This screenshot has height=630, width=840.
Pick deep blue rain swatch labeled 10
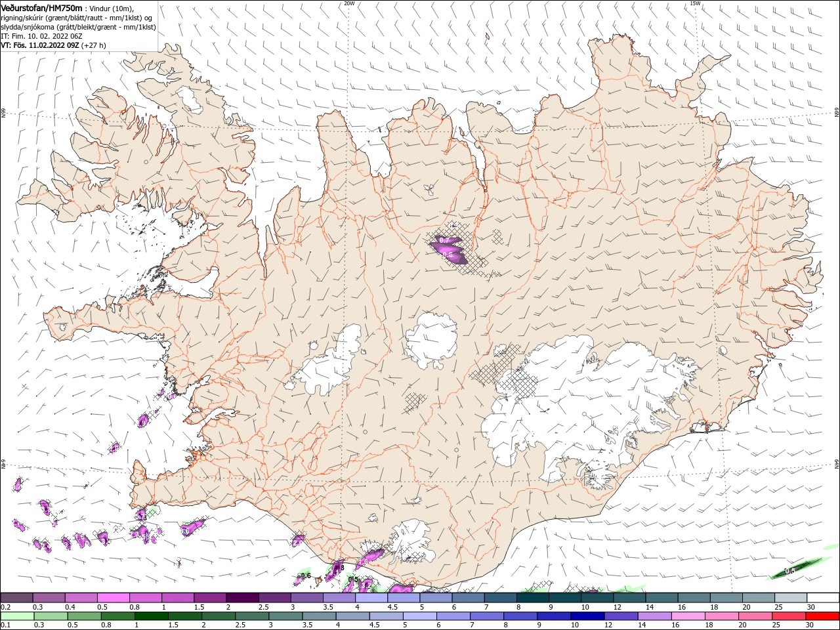point(587,616)
